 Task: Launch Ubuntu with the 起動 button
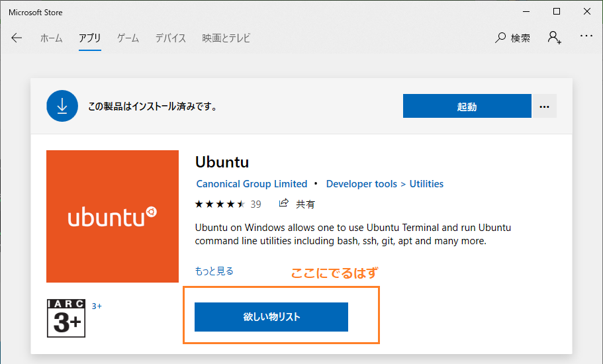[467, 106]
